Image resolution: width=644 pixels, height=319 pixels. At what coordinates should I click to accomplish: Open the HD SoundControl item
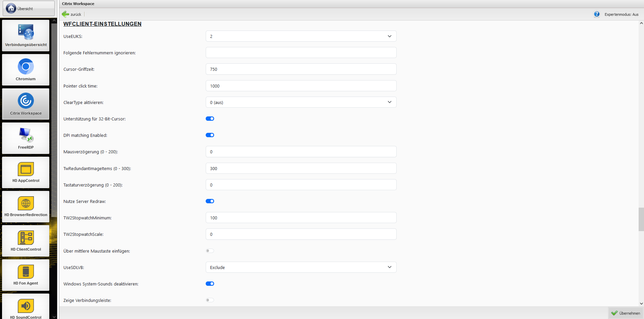[26, 306]
